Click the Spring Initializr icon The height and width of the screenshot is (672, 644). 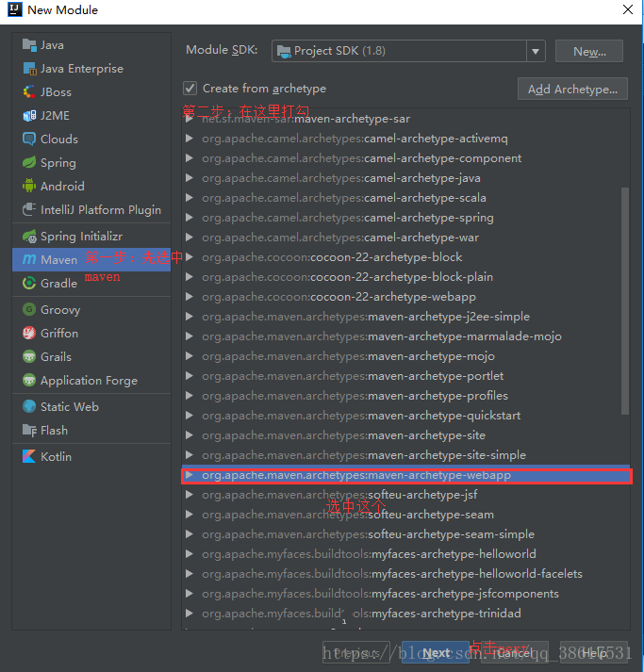point(29,237)
